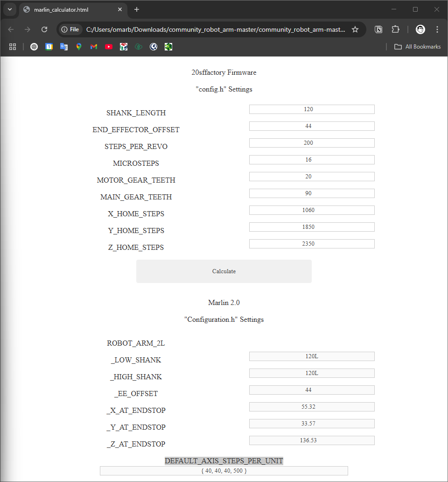Select the marlin_calculator.html tab
Screen dimensions: 448x482
pyautogui.click(x=73, y=9)
